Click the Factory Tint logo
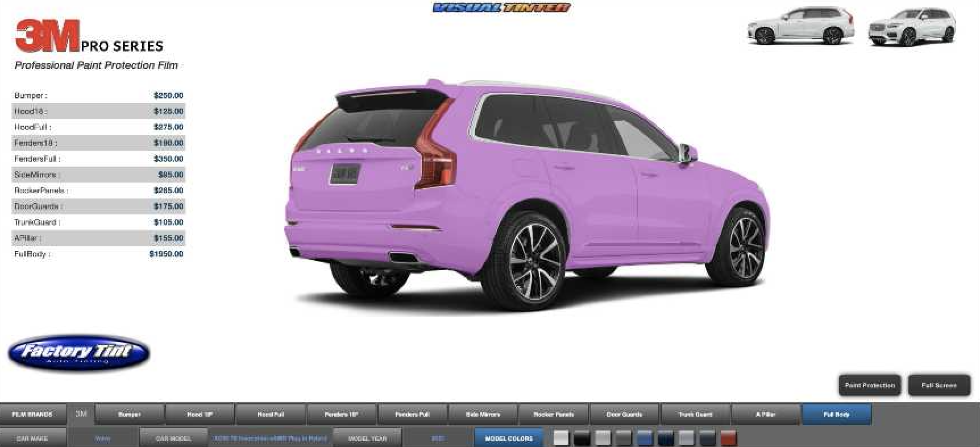980x447 pixels. pos(79,353)
